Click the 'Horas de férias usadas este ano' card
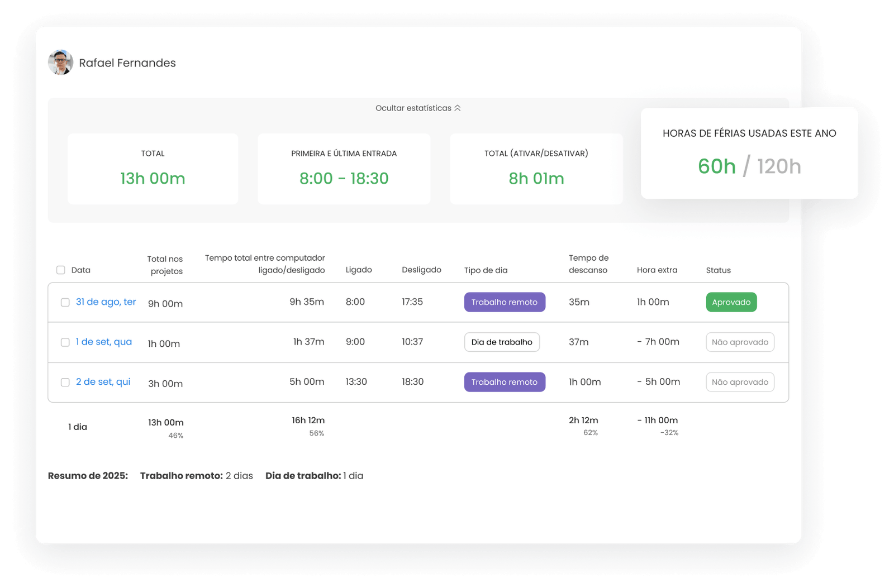 [749, 153]
